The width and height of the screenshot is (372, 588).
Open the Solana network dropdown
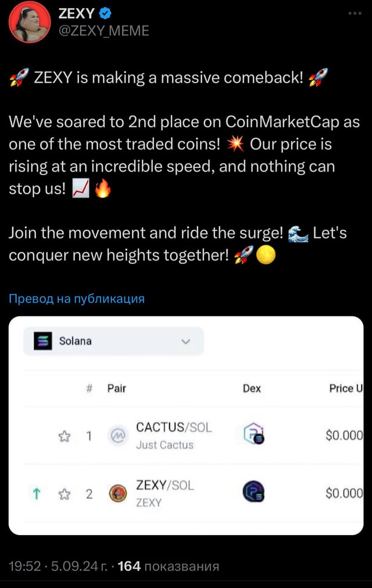[x=113, y=341]
